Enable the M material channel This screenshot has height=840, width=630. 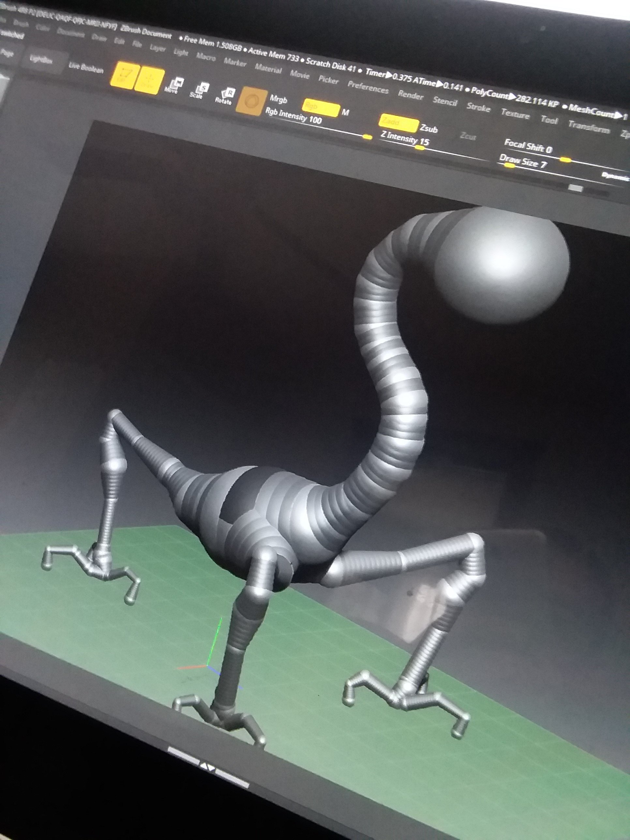pos(345,113)
